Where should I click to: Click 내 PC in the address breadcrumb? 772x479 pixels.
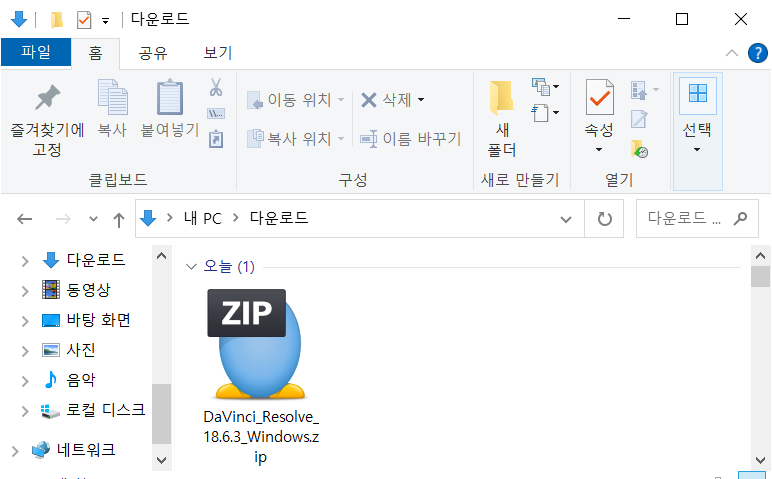point(203,218)
